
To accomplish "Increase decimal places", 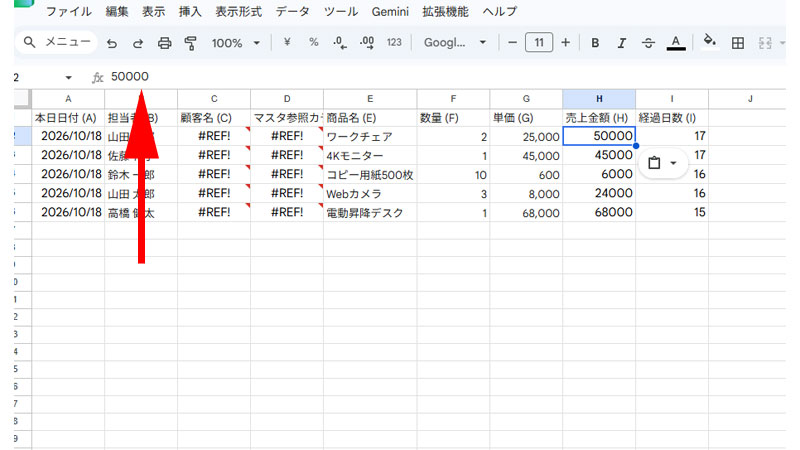I will (367, 43).
